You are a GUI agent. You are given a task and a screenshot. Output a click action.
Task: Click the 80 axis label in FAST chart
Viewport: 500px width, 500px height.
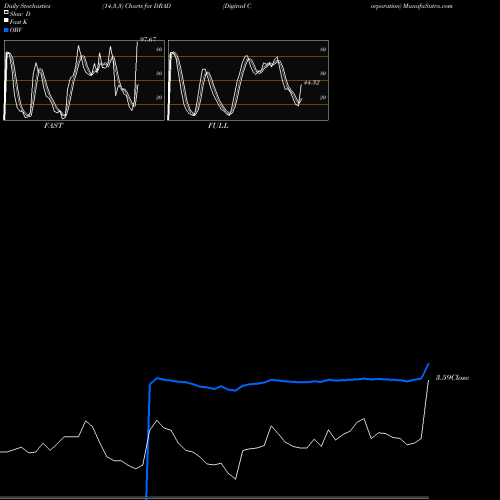click(x=159, y=50)
